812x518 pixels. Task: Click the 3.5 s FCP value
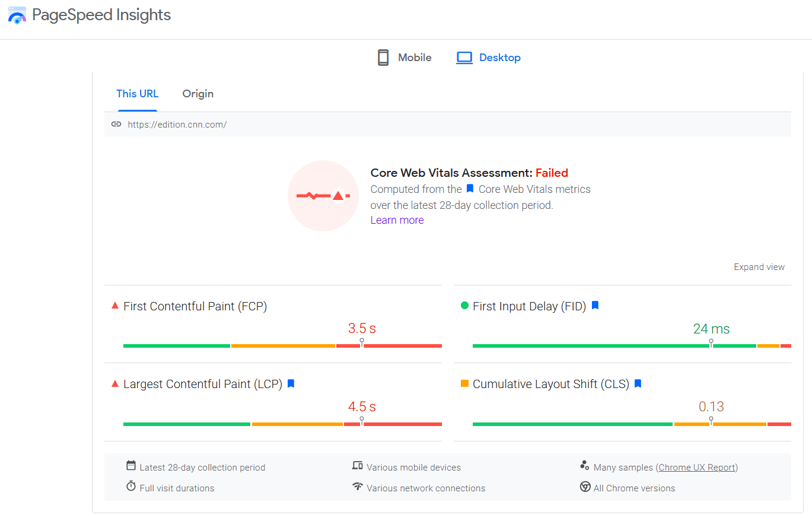tap(362, 329)
